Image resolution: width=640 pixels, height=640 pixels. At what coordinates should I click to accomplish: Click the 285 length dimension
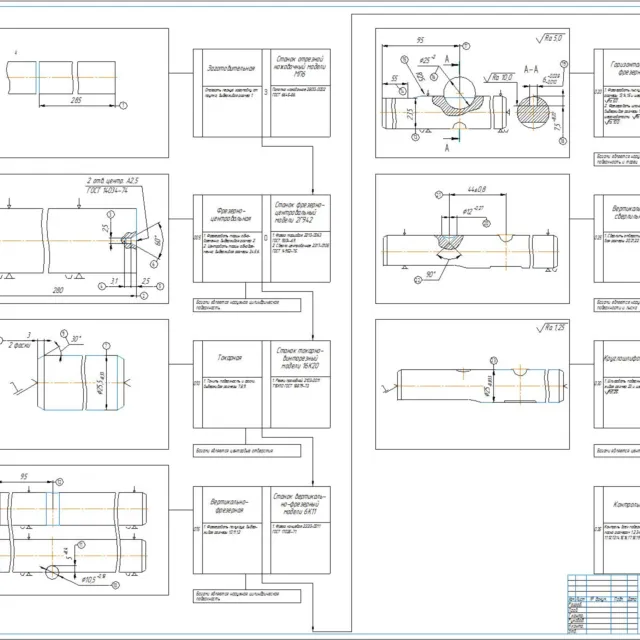tap(76, 100)
